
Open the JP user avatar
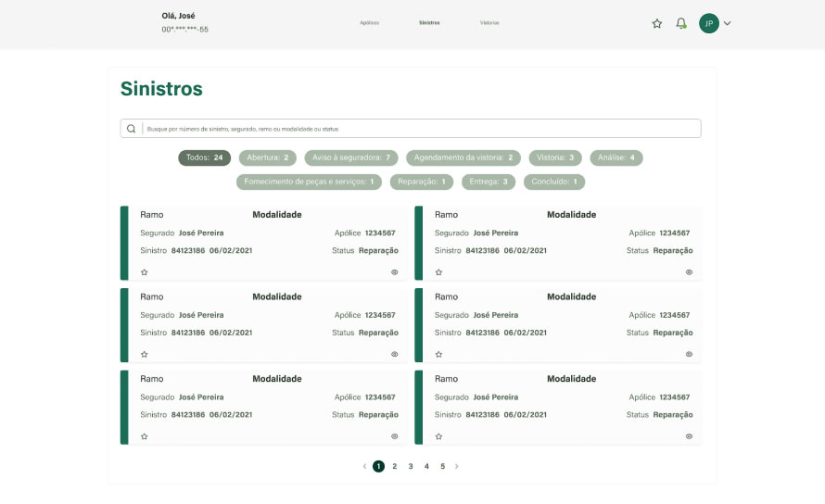point(709,23)
